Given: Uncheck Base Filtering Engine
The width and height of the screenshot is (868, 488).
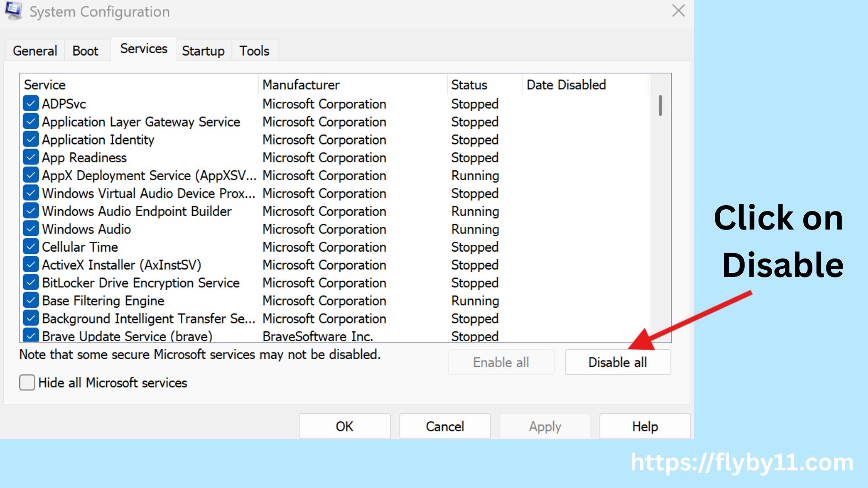Looking at the screenshot, I should coord(30,300).
